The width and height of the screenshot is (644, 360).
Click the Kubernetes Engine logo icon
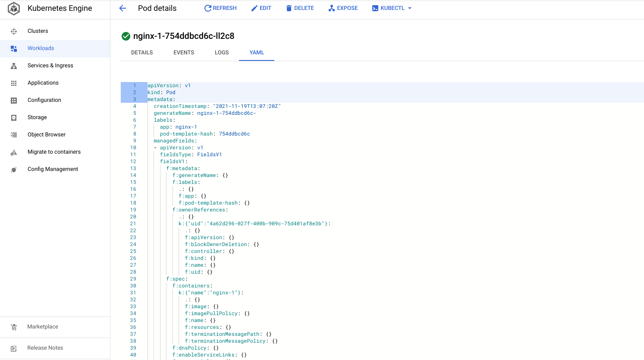click(x=14, y=8)
